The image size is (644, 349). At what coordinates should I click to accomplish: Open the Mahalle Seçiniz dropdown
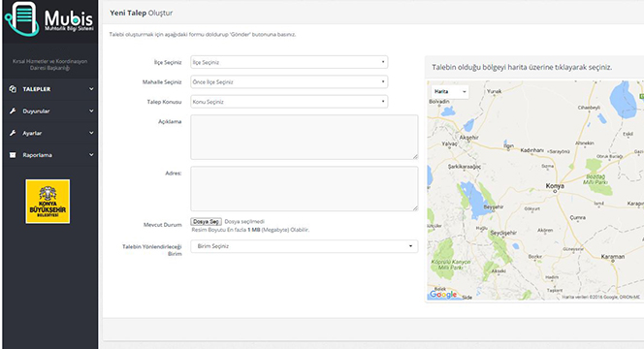[289, 81]
